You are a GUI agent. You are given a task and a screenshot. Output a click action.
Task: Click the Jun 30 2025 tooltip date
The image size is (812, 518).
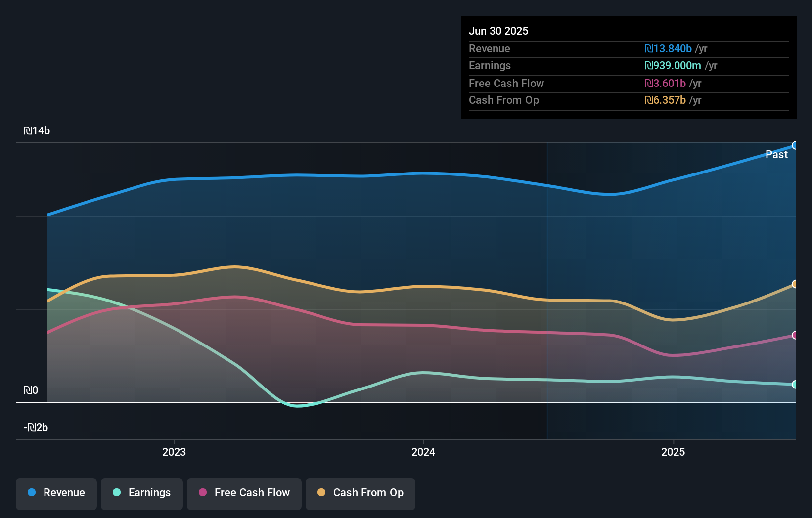click(x=498, y=31)
